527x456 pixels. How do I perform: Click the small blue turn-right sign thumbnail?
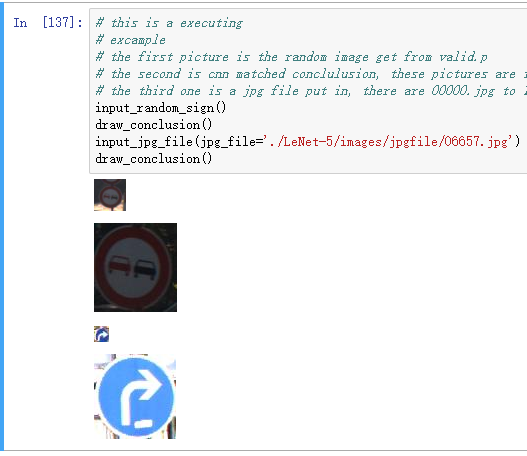click(102, 334)
